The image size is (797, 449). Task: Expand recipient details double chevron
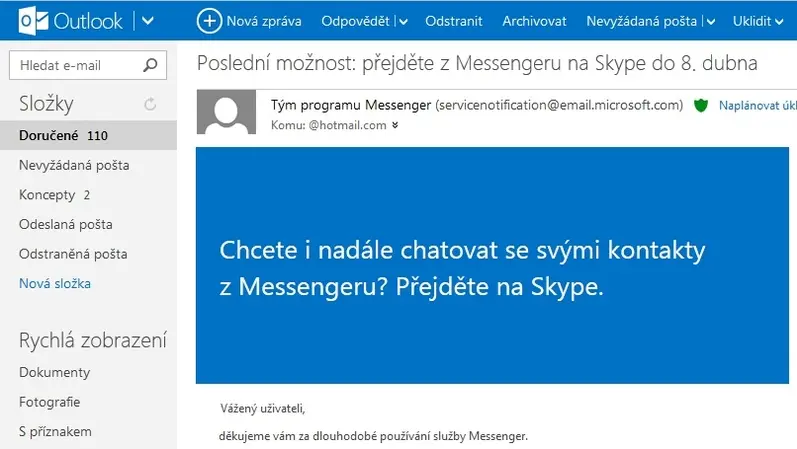395,125
